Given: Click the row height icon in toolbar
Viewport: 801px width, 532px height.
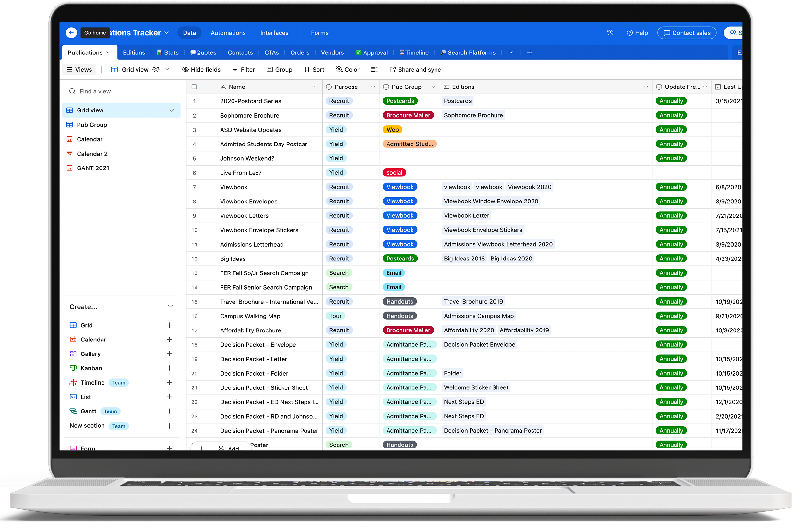Looking at the screenshot, I should 374,70.
